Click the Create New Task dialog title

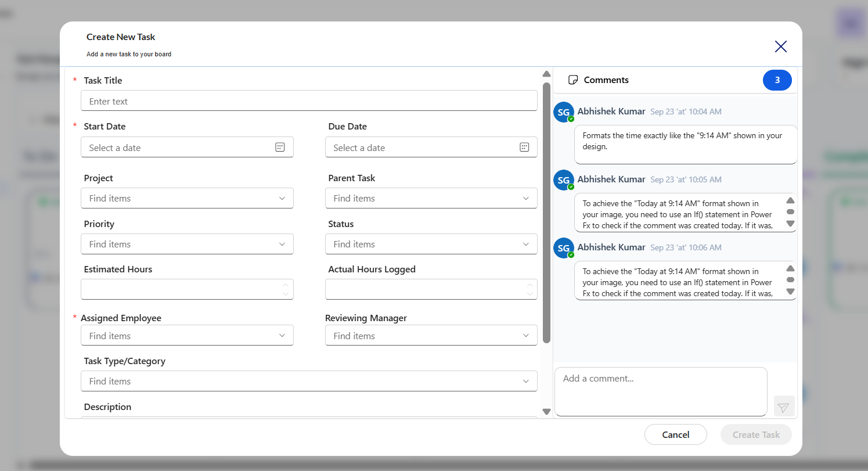[x=121, y=37]
